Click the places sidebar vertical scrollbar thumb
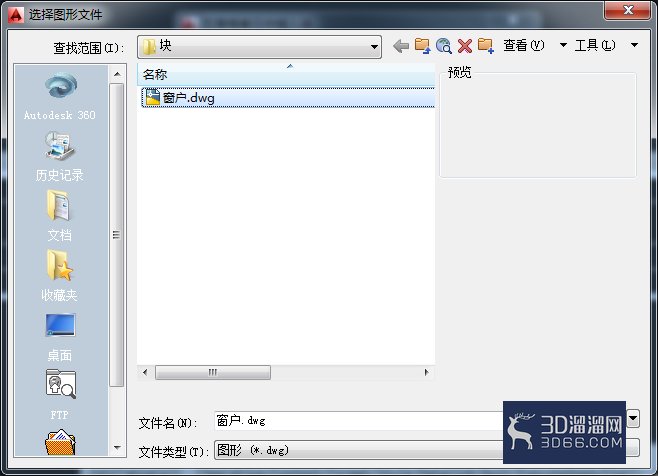This screenshot has width=658, height=476. point(117,234)
